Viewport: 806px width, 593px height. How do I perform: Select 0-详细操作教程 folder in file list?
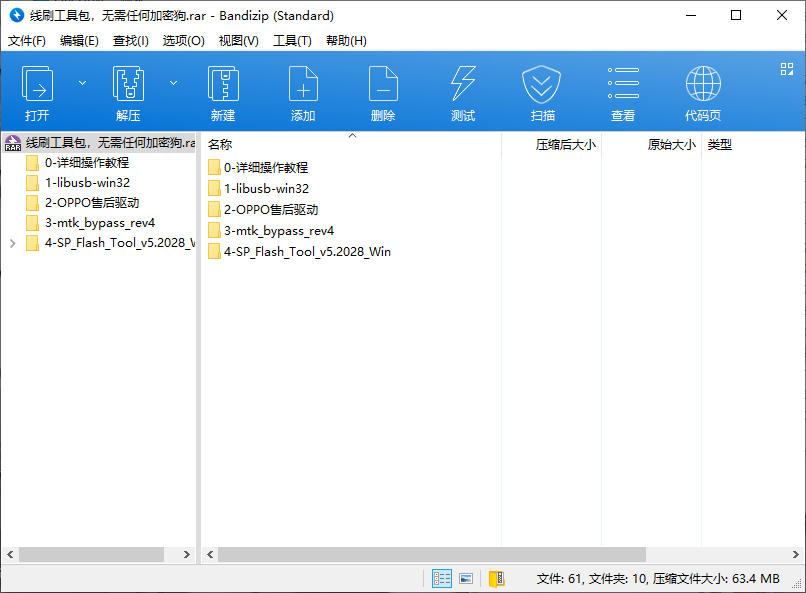coord(266,168)
